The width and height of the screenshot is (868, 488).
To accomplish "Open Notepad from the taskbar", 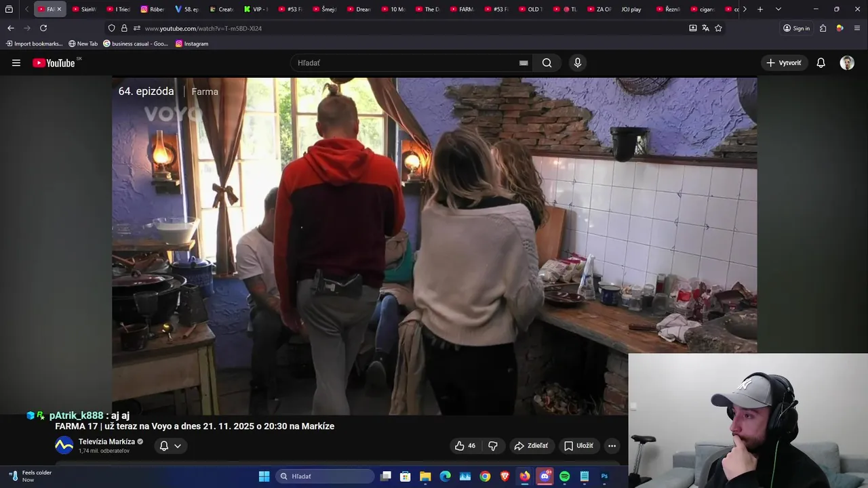I will coord(585,476).
